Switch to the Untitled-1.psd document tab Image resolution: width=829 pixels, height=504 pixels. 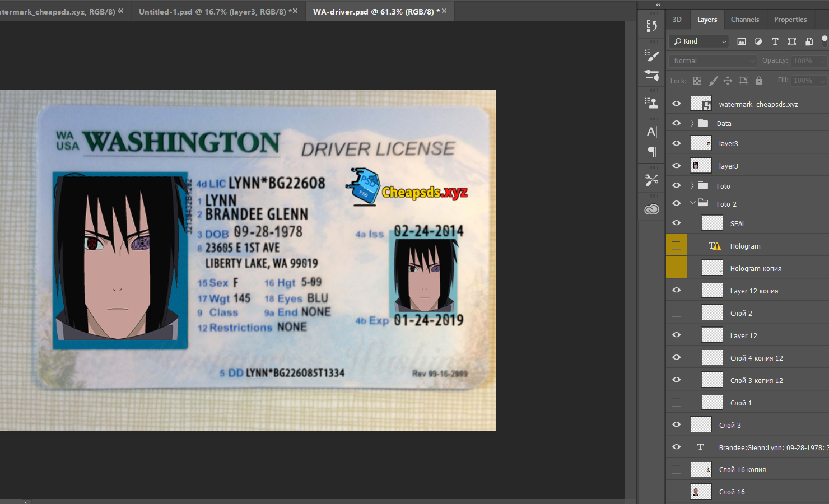coord(212,12)
